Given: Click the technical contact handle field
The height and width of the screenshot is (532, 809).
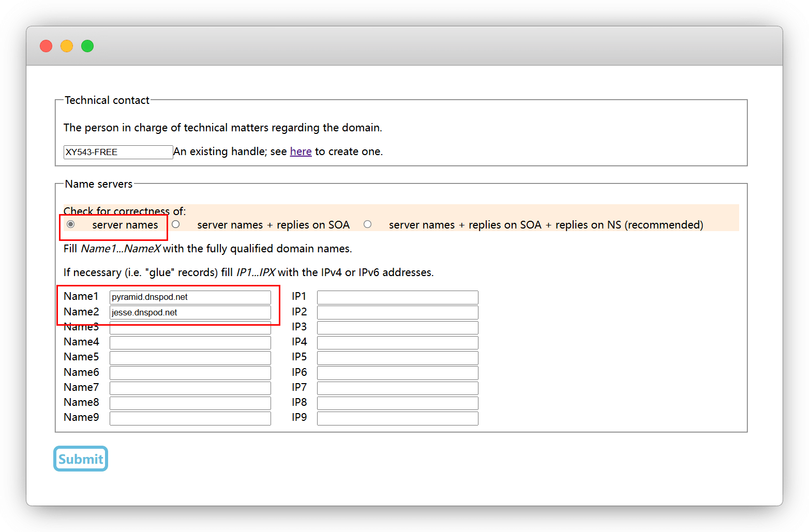Looking at the screenshot, I should coord(118,152).
